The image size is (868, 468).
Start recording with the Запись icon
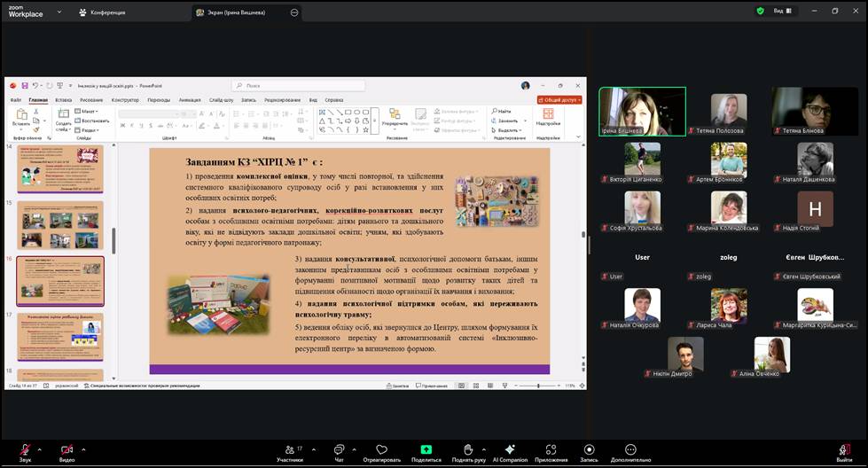coord(589,450)
